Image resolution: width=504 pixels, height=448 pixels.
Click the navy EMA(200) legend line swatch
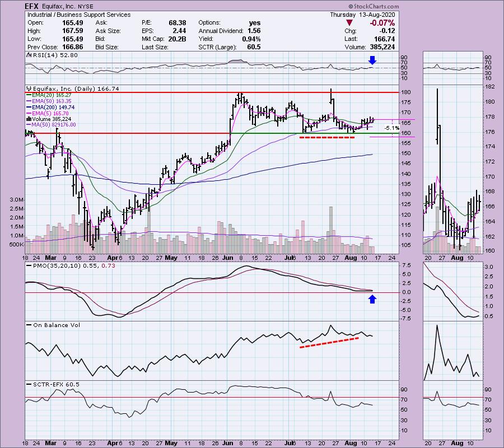click(x=29, y=108)
